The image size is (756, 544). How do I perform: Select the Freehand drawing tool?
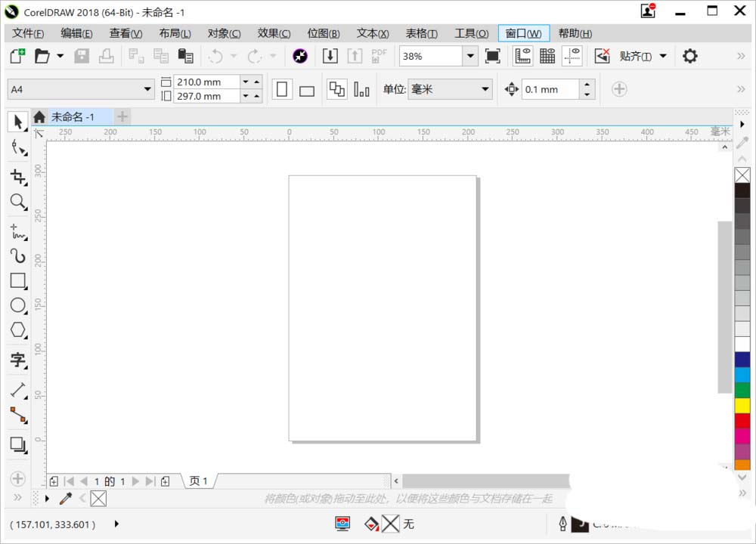[x=17, y=232]
